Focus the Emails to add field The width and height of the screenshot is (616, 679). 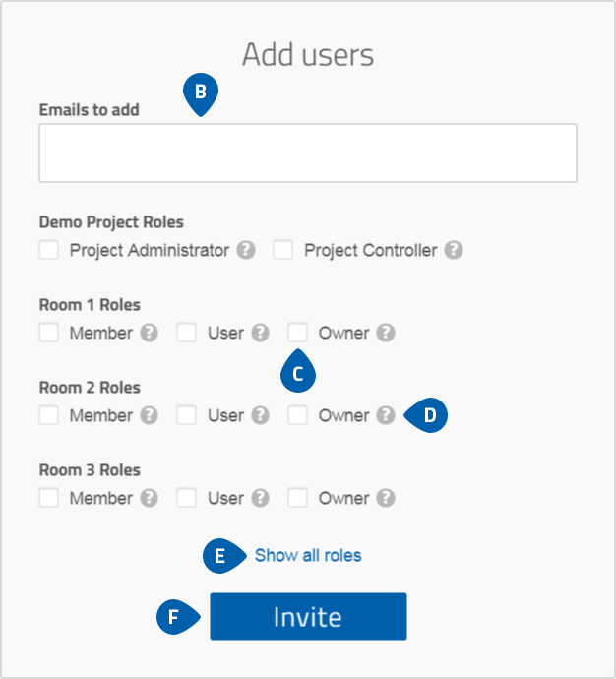308,153
